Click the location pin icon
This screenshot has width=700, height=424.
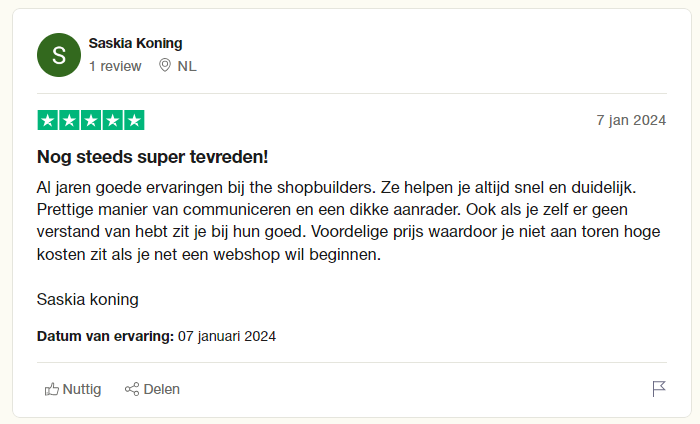pyautogui.click(x=165, y=66)
